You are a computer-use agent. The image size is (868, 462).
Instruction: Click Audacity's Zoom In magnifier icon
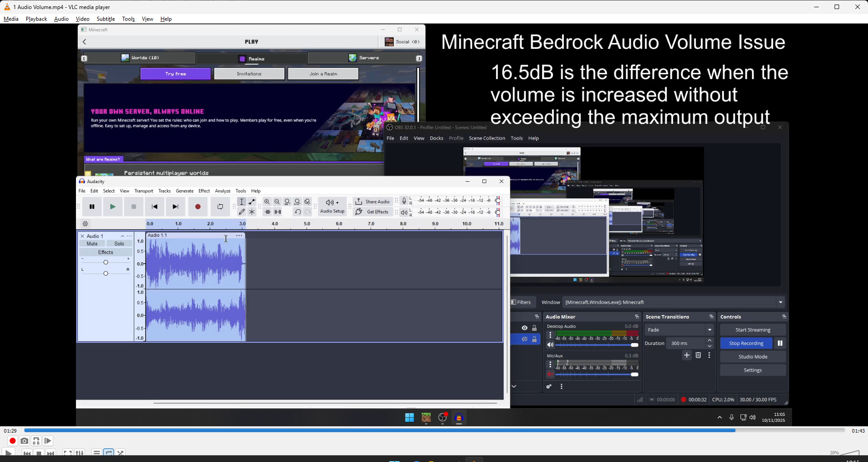pyautogui.click(x=267, y=202)
